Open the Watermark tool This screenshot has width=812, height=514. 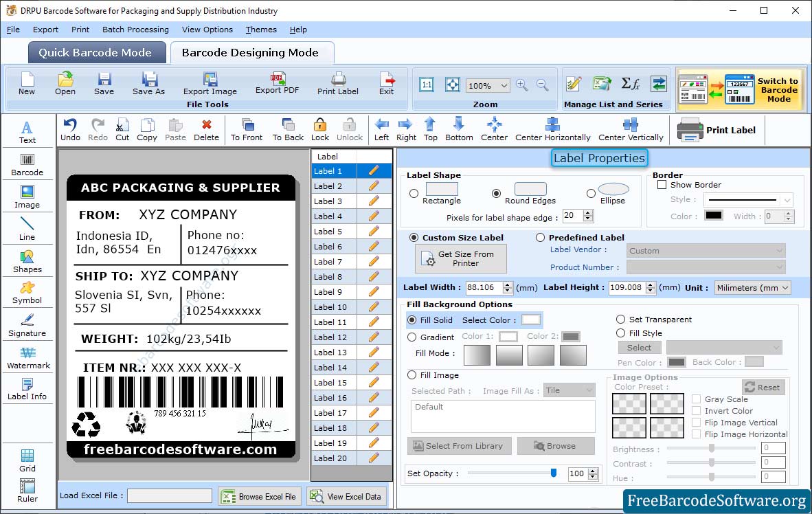(28, 358)
